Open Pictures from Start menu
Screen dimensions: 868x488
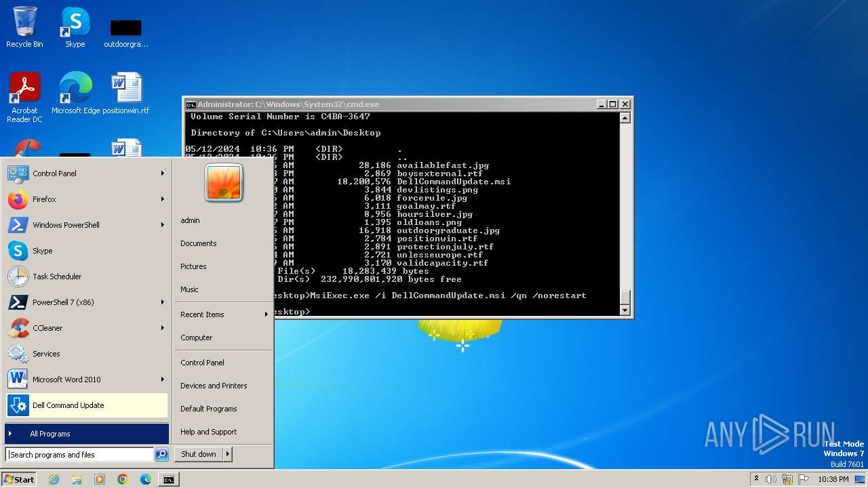click(x=193, y=266)
